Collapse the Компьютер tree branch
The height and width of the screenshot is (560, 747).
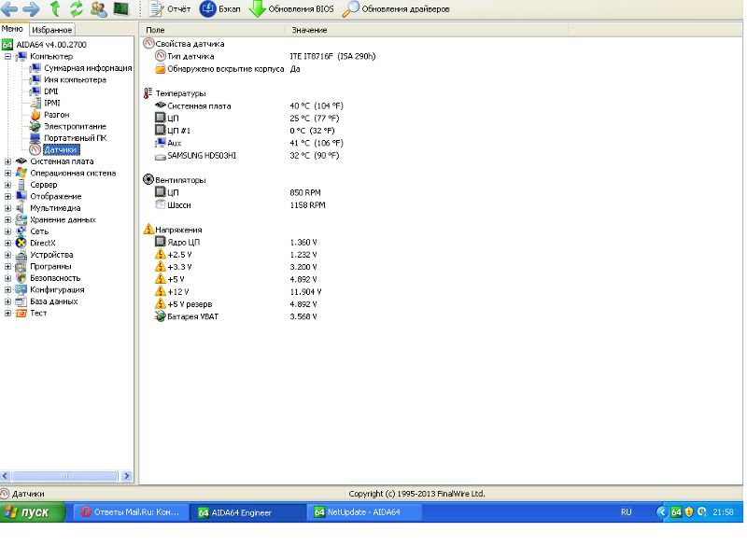click(7, 57)
